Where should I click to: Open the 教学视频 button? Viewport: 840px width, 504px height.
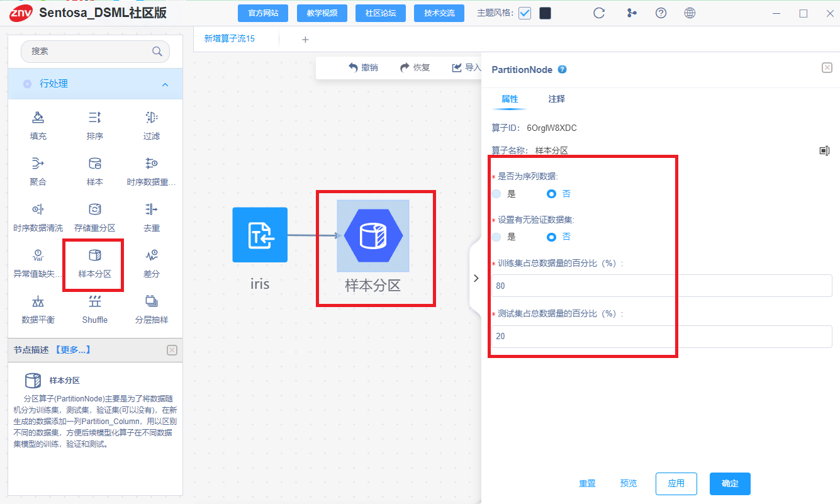322,13
